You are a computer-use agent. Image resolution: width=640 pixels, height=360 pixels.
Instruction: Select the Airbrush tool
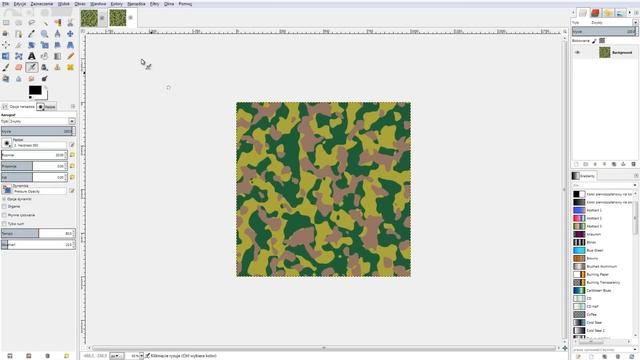(x=31, y=67)
